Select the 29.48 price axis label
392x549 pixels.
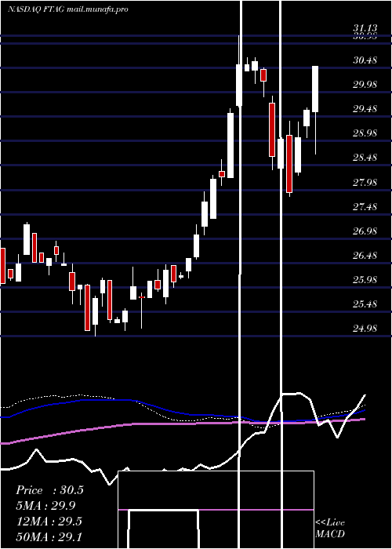pos(365,109)
